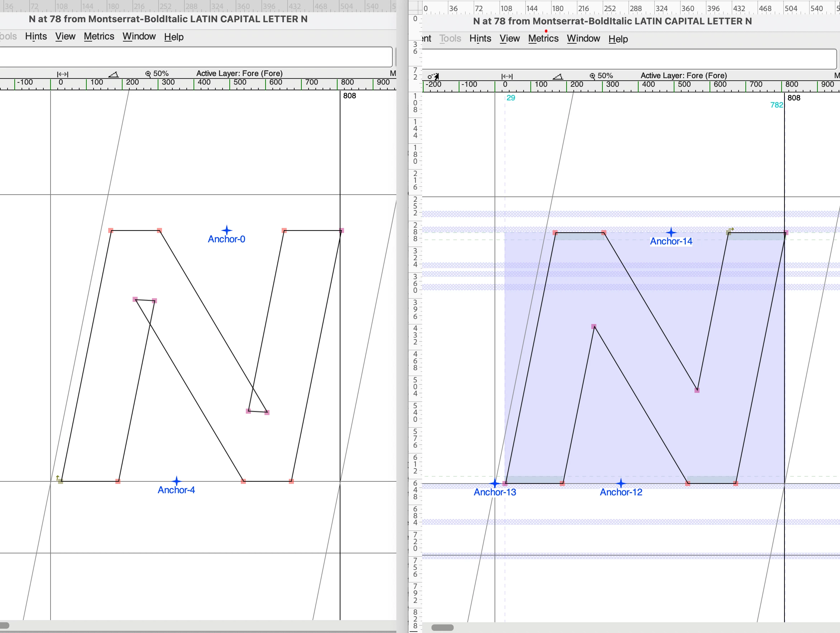The width and height of the screenshot is (840, 633).
Task: Open Help menu in the left window
Action: click(173, 37)
